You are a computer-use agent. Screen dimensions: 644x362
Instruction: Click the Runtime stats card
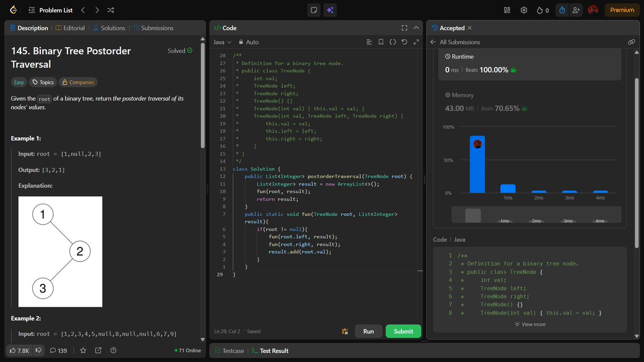(530, 64)
